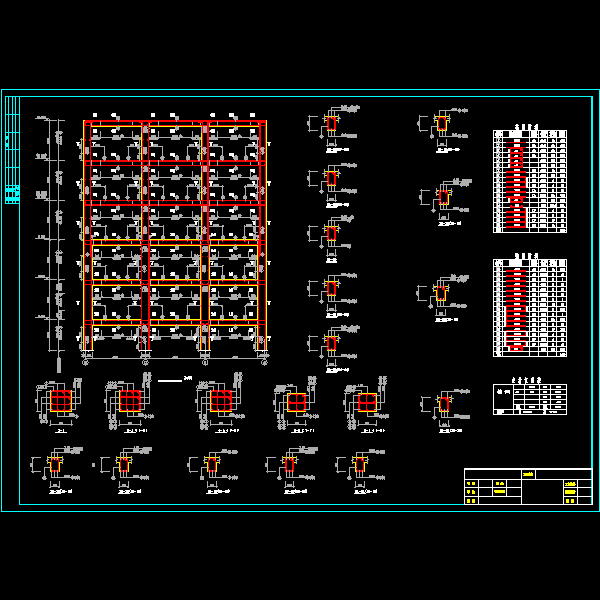Image resolution: width=600 pixels, height=600 pixels.
Task: Select the cyan revision strip at left edge
Action: 12,150
